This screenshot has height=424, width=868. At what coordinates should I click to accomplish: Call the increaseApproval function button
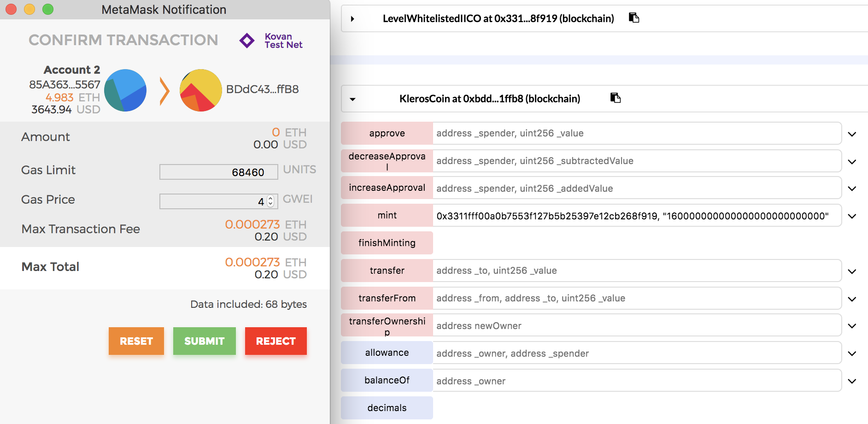tap(387, 188)
